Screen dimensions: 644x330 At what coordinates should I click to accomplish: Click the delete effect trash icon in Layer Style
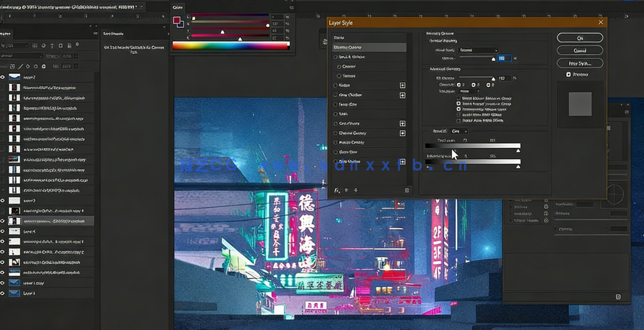[406, 190]
